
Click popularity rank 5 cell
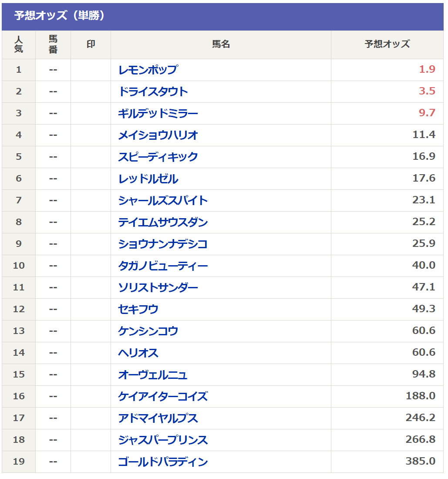[19, 157]
